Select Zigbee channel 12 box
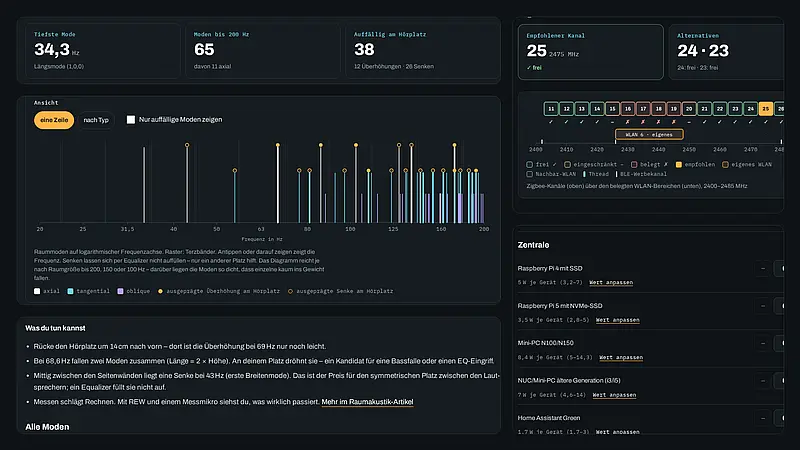Viewport: 800px width, 450px height. 566,109
